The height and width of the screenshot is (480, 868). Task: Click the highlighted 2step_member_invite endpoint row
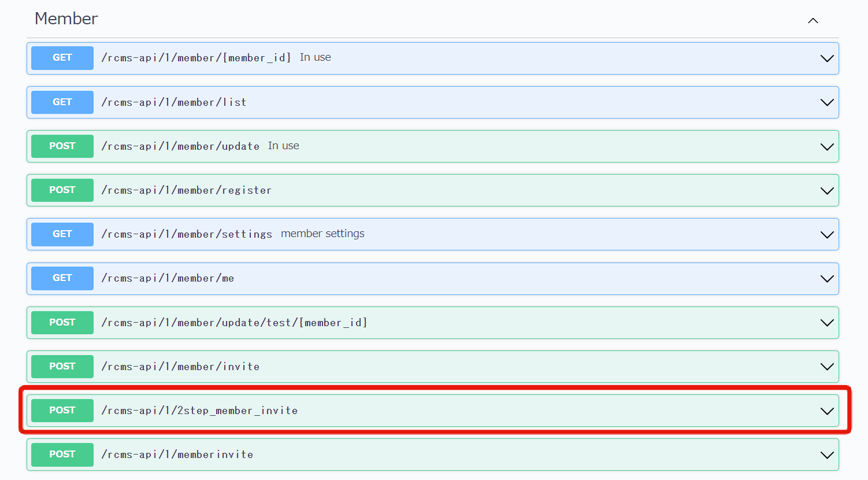point(433,411)
